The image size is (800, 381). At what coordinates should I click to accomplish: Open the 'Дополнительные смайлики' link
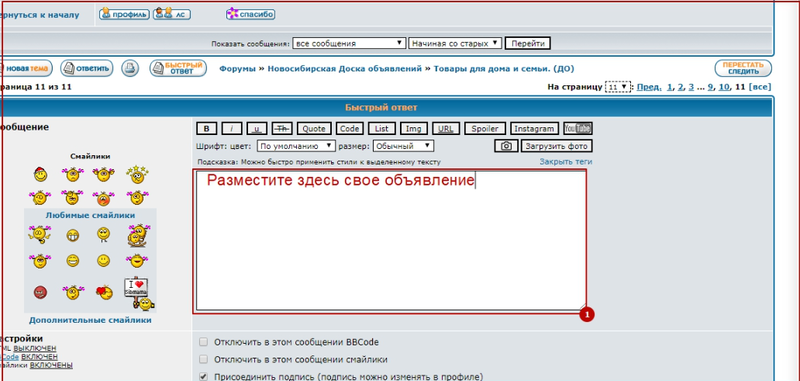click(x=90, y=320)
